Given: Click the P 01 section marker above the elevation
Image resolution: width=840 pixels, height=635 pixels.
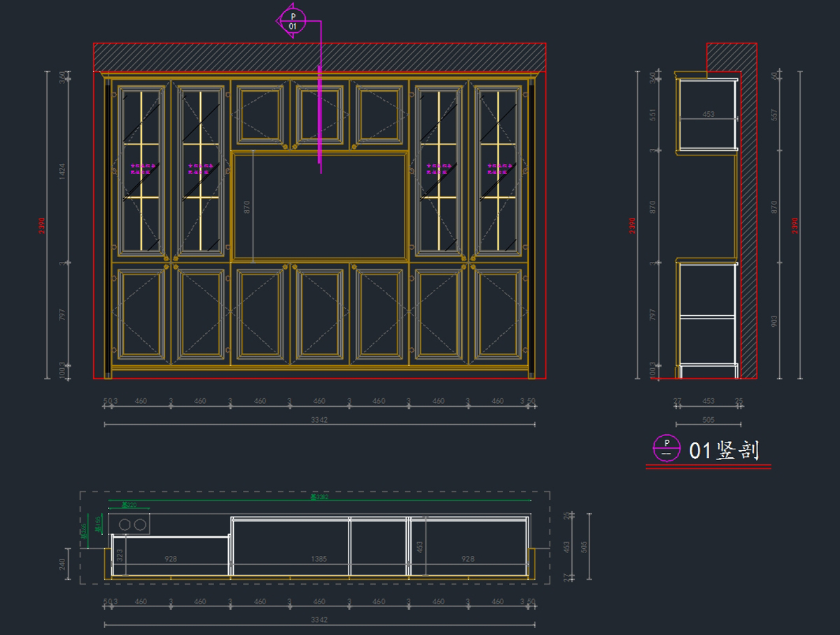Looking at the screenshot, I should pos(293,21).
